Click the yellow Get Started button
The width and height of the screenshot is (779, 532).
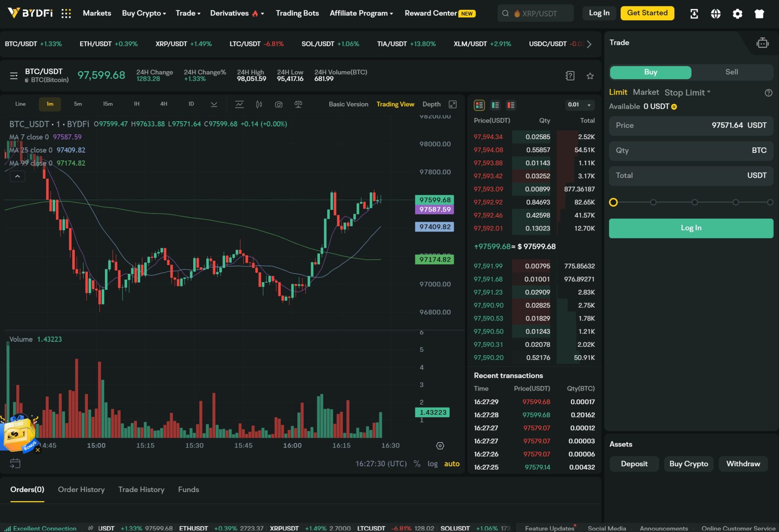(x=647, y=13)
